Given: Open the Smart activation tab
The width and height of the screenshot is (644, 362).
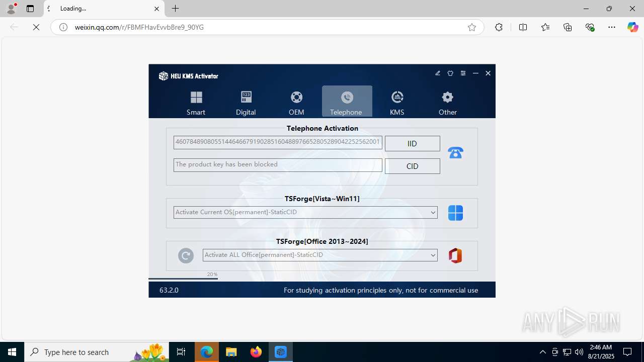Looking at the screenshot, I should (196, 102).
